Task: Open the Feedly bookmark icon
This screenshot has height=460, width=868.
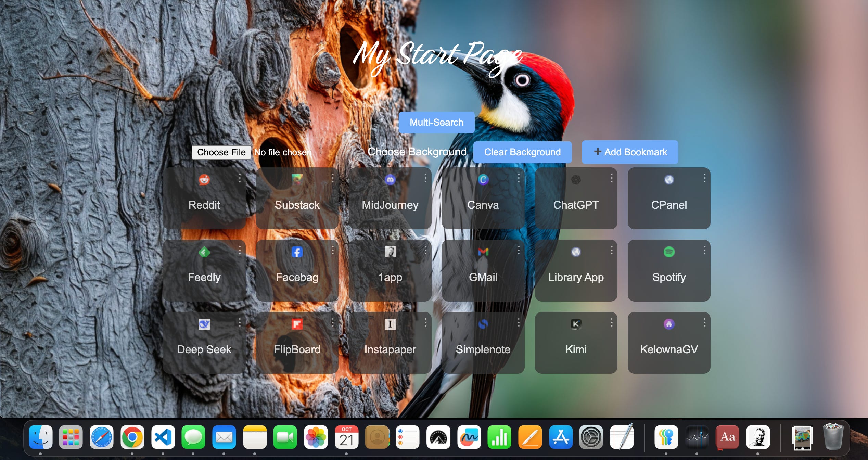Action: 204,252
